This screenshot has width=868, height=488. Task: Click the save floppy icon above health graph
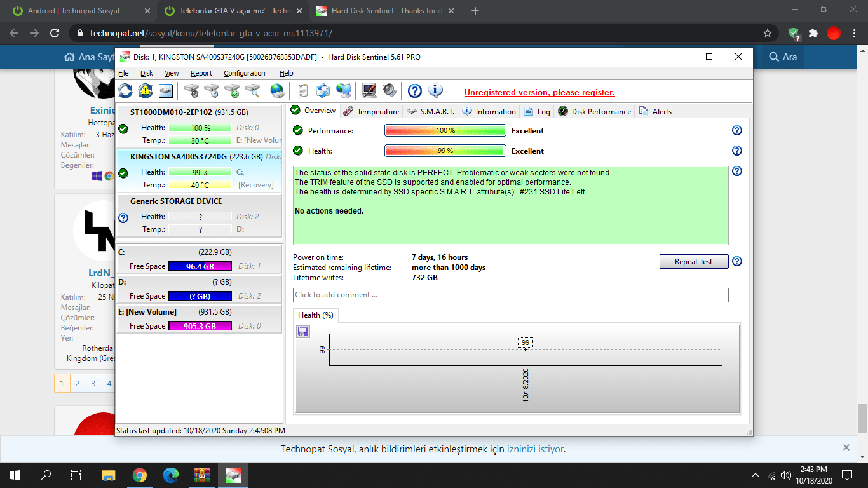pyautogui.click(x=303, y=331)
